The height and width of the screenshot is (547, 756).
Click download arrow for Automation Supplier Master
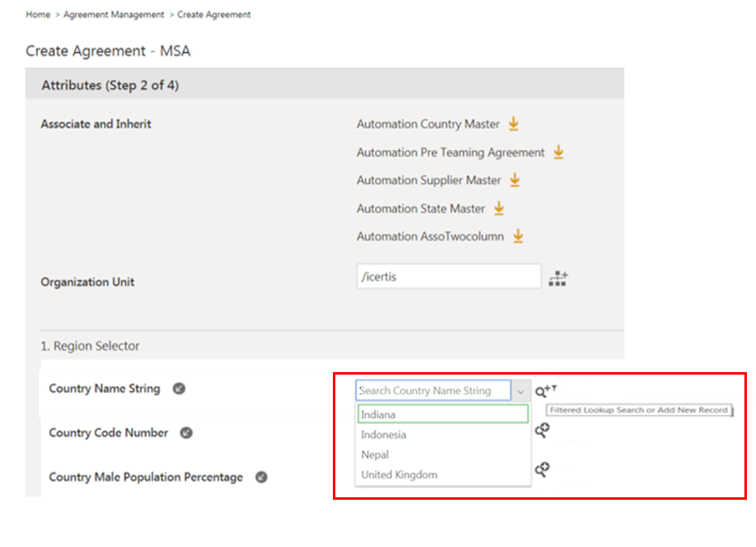pyautogui.click(x=514, y=180)
